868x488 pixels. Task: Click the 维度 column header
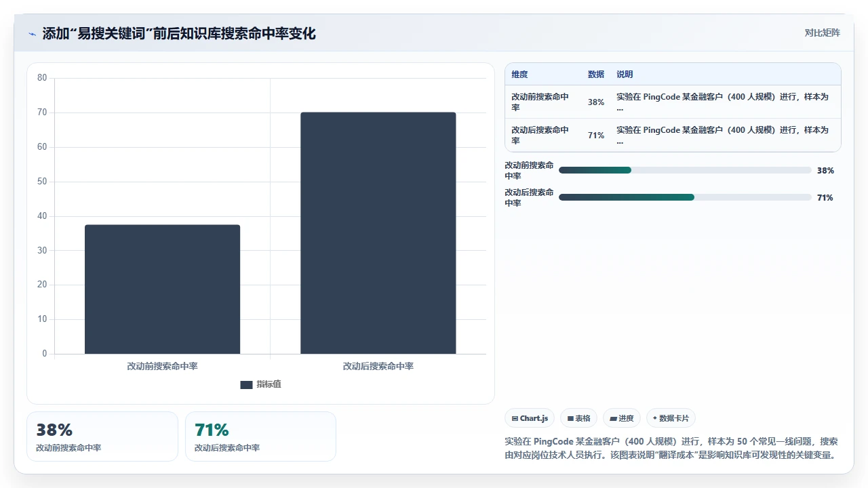tap(519, 75)
